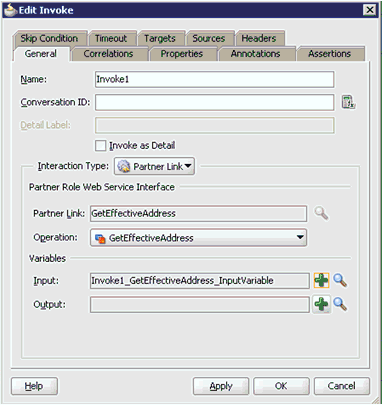Screen dimensions: 382x405
Task: Click the empty Output variable field
Action: [x=200, y=304]
